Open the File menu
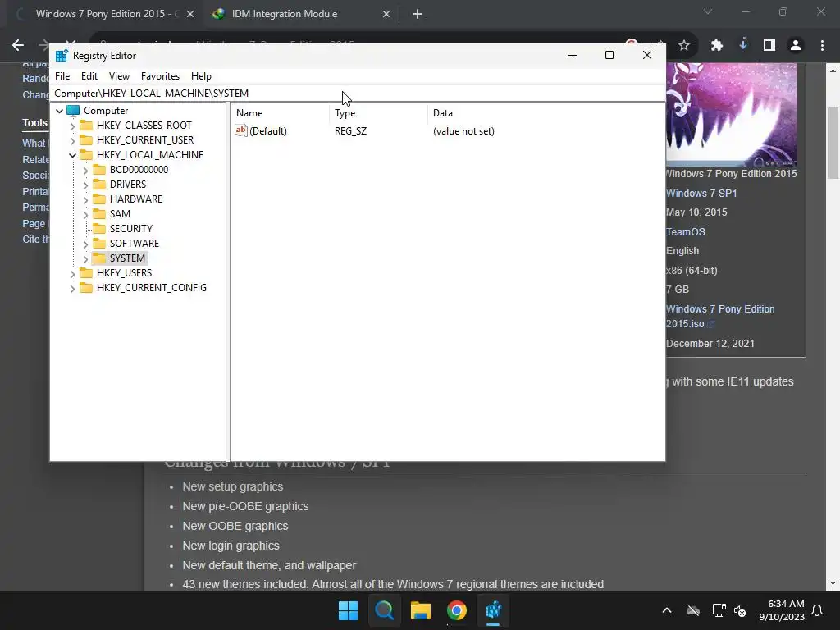This screenshot has width=840, height=630. 62,76
